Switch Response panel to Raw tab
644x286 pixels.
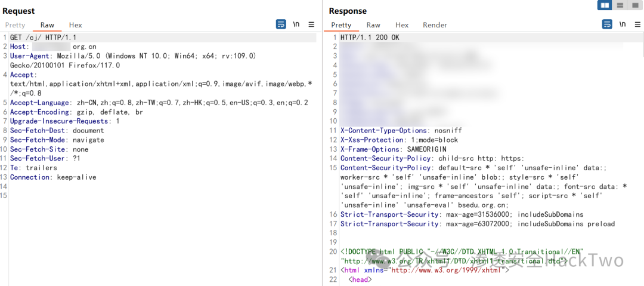tap(373, 25)
